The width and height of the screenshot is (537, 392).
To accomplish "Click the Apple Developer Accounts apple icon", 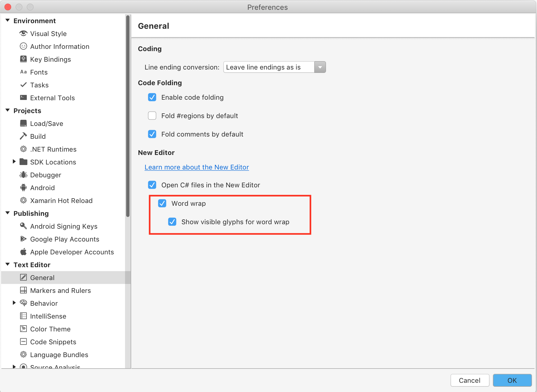I will [x=23, y=252].
